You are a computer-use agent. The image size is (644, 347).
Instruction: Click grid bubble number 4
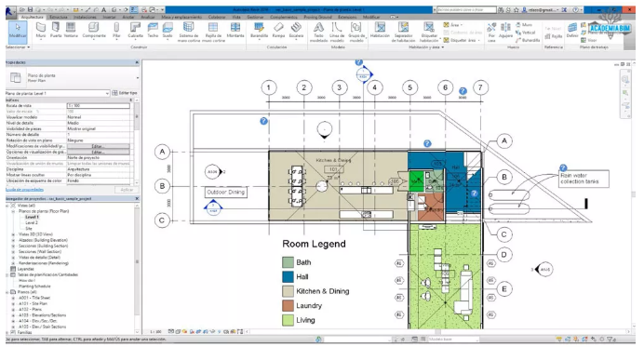(x=374, y=87)
